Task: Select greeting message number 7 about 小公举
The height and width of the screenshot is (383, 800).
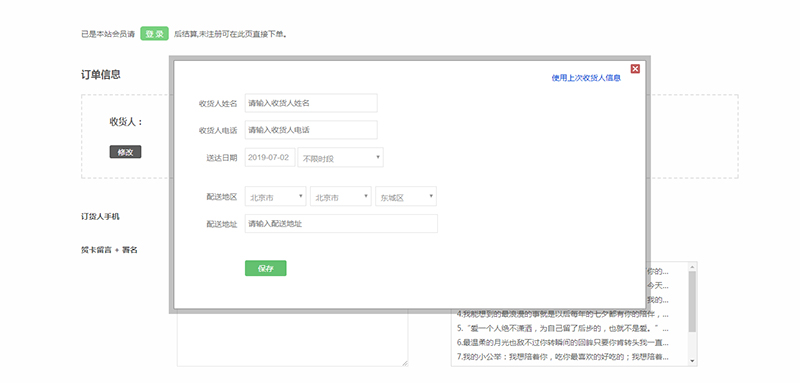Action: coord(562,356)
